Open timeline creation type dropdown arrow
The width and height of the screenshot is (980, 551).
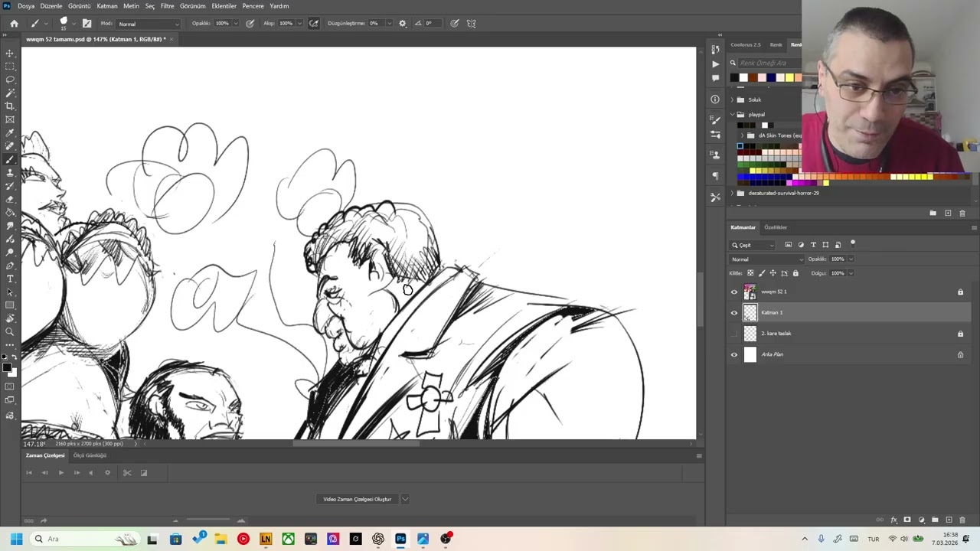pos(405,499)
